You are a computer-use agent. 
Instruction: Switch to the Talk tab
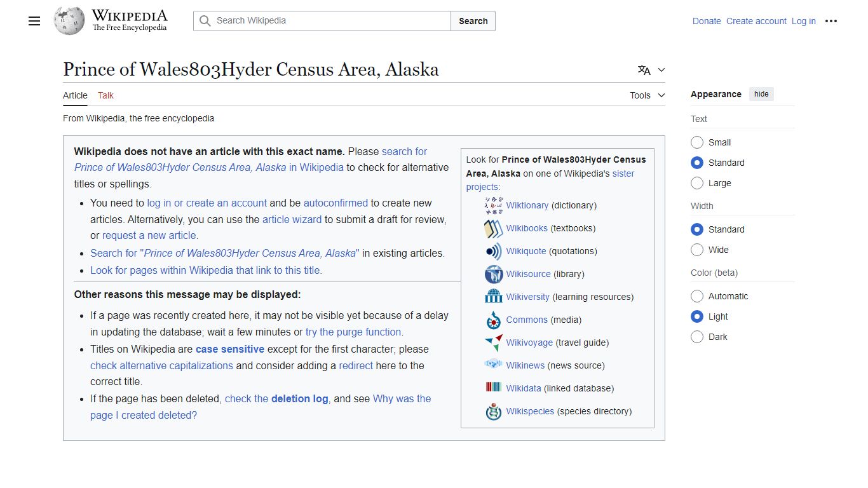105,95
